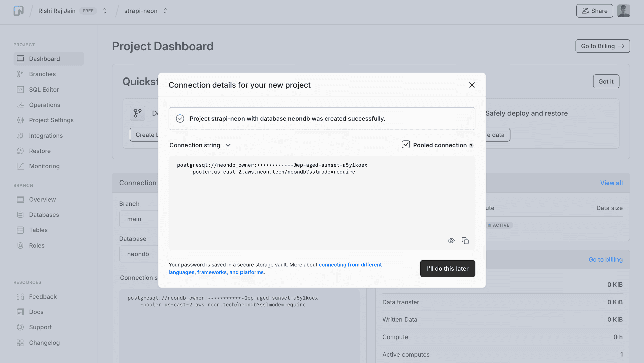This screenshot has height=363, width=644.
Task: Open SQL Editor from sidebar
Action: [44, 90]
